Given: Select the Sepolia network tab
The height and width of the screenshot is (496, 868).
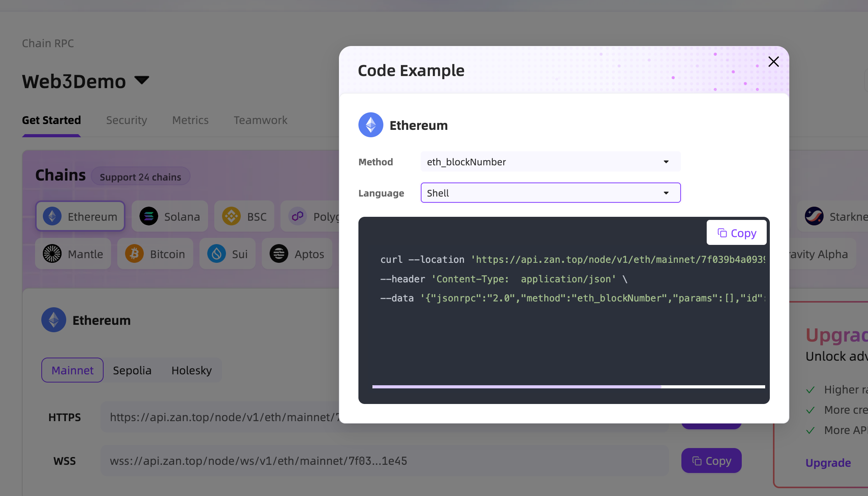Looking at the screenshot, I should 132,370.
